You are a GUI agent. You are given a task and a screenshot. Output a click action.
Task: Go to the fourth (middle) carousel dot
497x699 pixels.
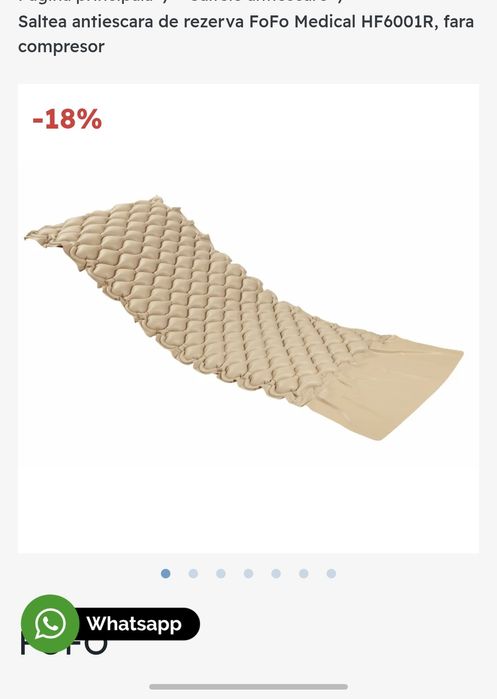[x=248, y=574]
